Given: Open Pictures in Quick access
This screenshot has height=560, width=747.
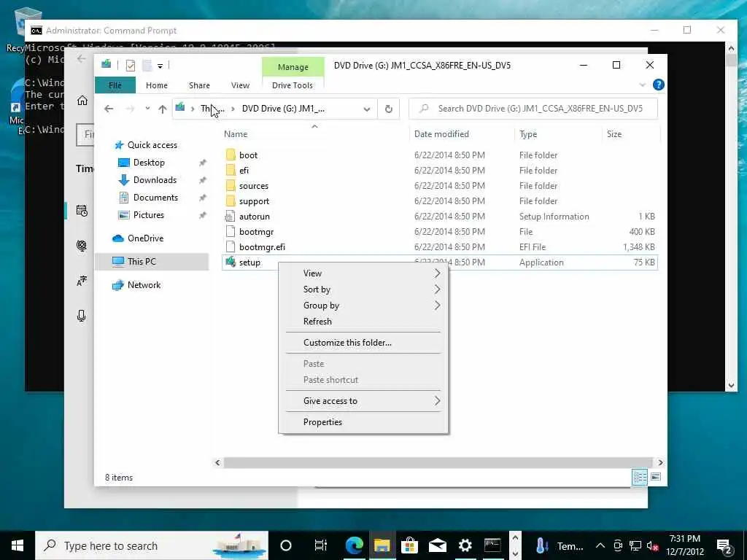Looking at the screenshot, I should [x=149, y=215].
